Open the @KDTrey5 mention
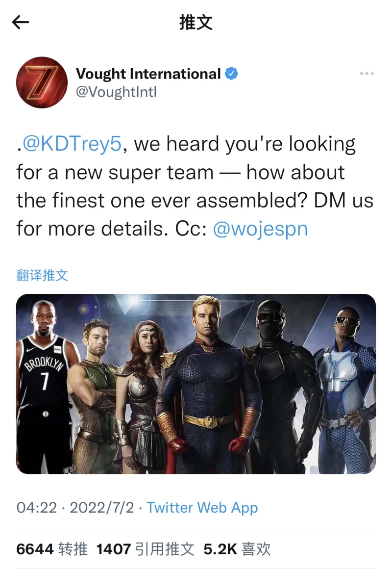The width and height of the screenshot is (392, 570). point(72,144)
